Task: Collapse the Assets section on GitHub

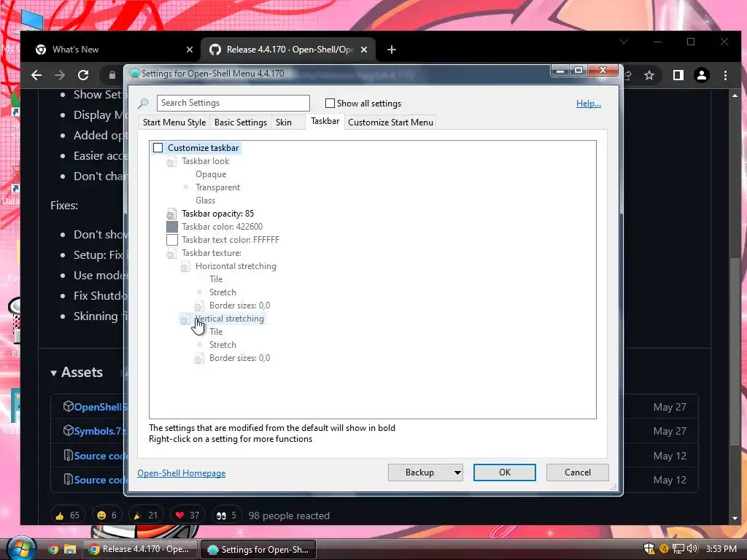Action: 54,373
